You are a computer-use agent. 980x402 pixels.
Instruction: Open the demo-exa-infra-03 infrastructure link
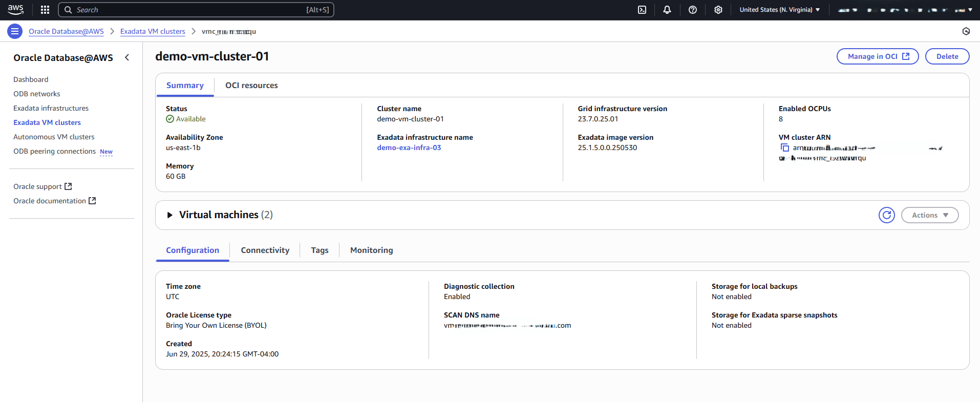[x=409, y=147]
